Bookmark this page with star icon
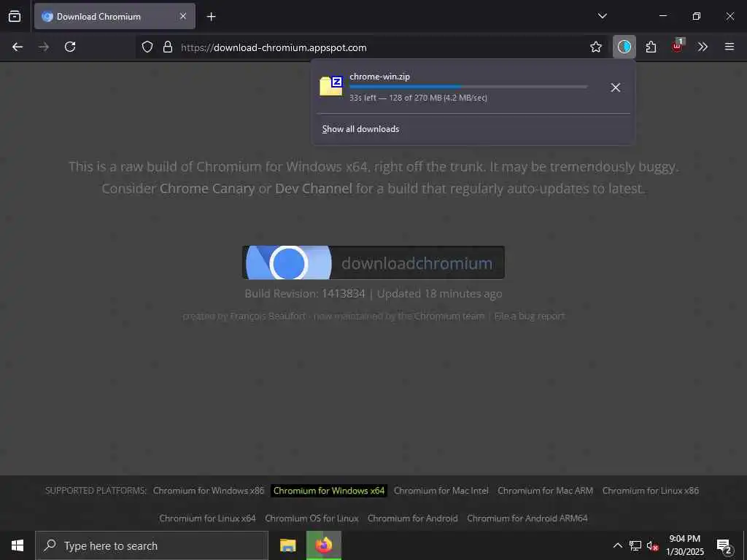 tap(595, 47)
